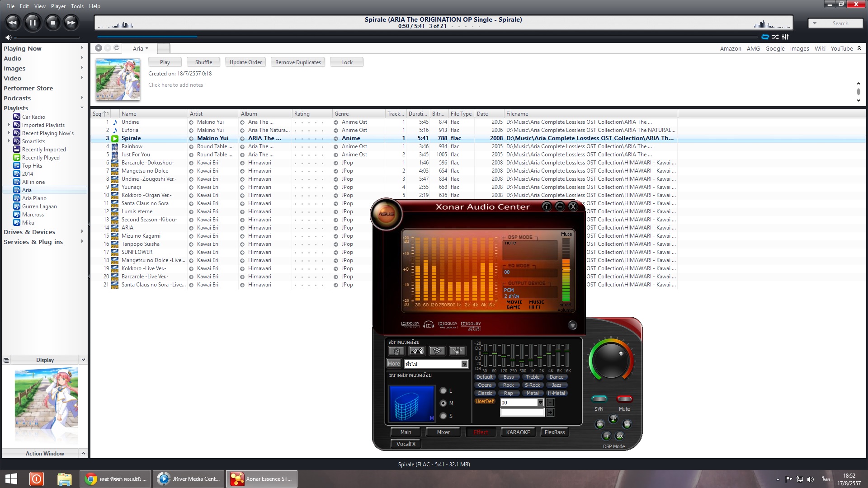Click the first environment preset icon
Screen dimensions: 868x488
pos(396,351)
